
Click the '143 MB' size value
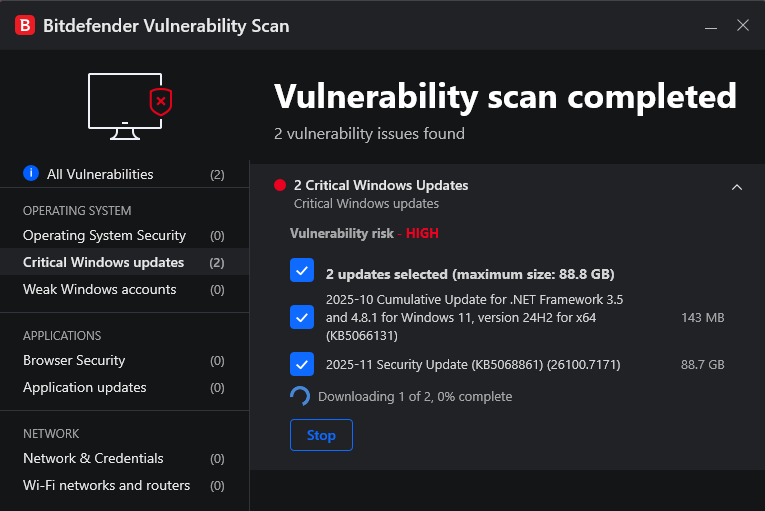coord(703,318)
